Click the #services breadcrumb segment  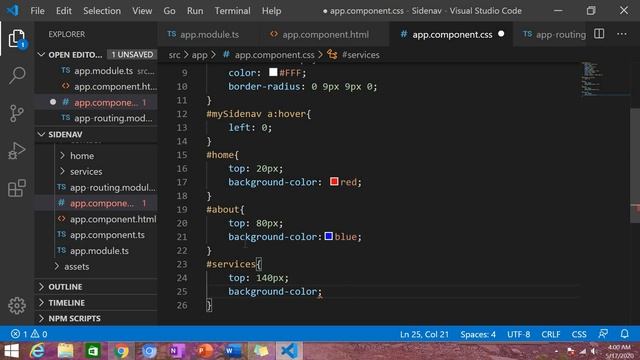[360, 55]
